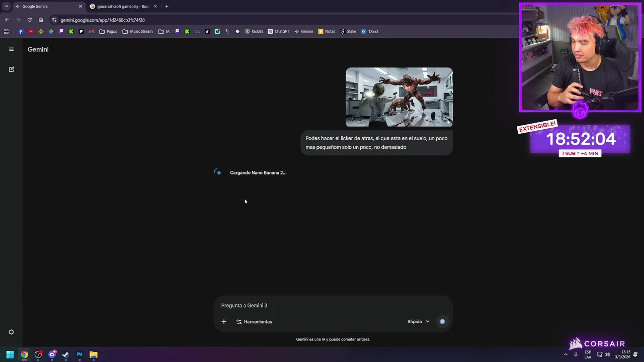View site information icon in address bar
The height and width of the screenshot is (362, 644).
click(54, 20)
